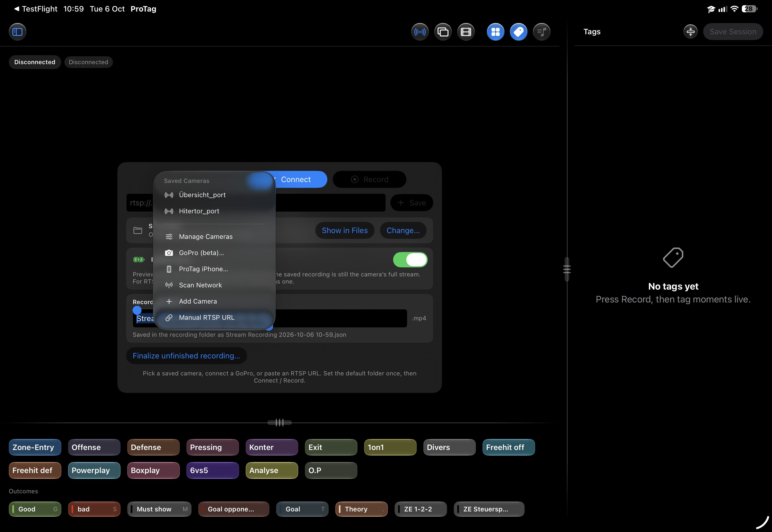Toggle the green preview switch off

pos(410,260)
